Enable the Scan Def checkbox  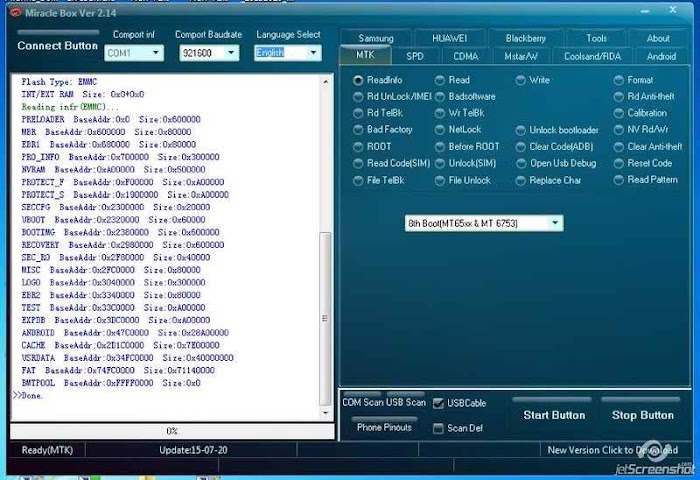pyautogui.click(x=438, y=428)
